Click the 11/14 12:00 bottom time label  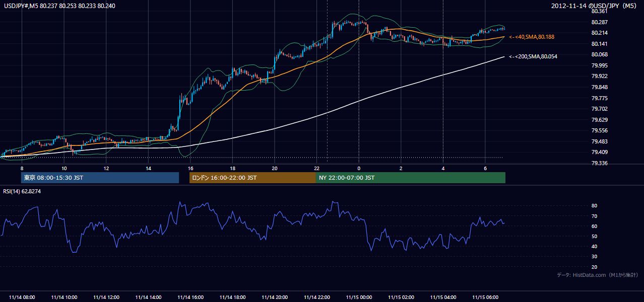click(x=106, y=297)
